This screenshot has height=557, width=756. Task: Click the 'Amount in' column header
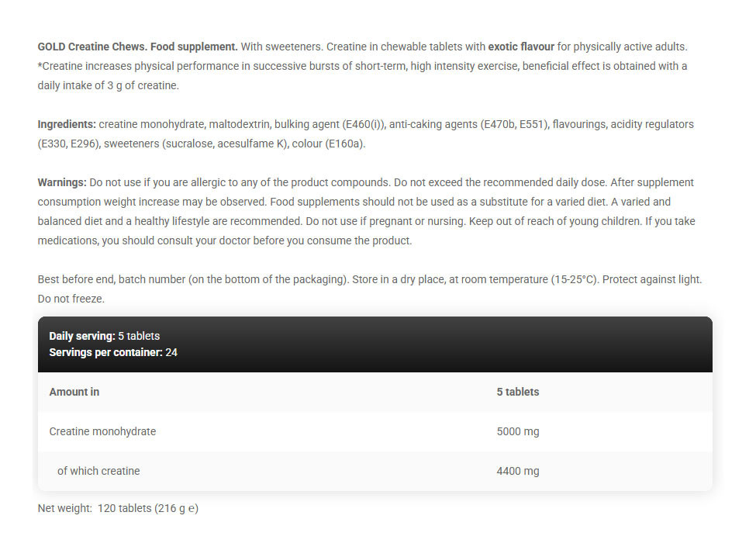click(x=74, y=392)
